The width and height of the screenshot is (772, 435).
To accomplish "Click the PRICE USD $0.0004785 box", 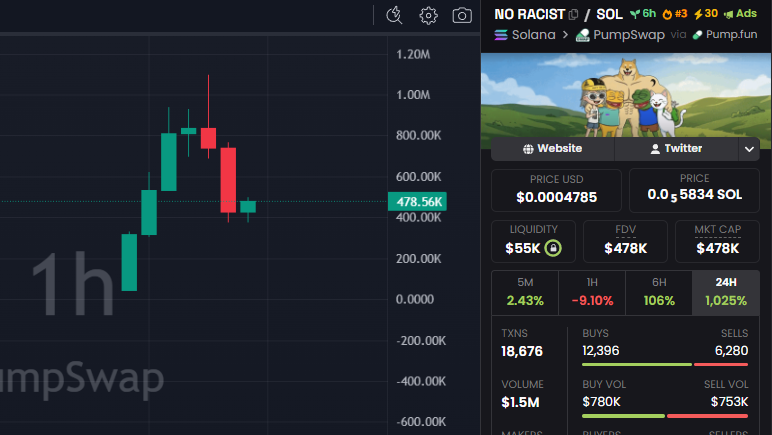I will coord(556,190).
